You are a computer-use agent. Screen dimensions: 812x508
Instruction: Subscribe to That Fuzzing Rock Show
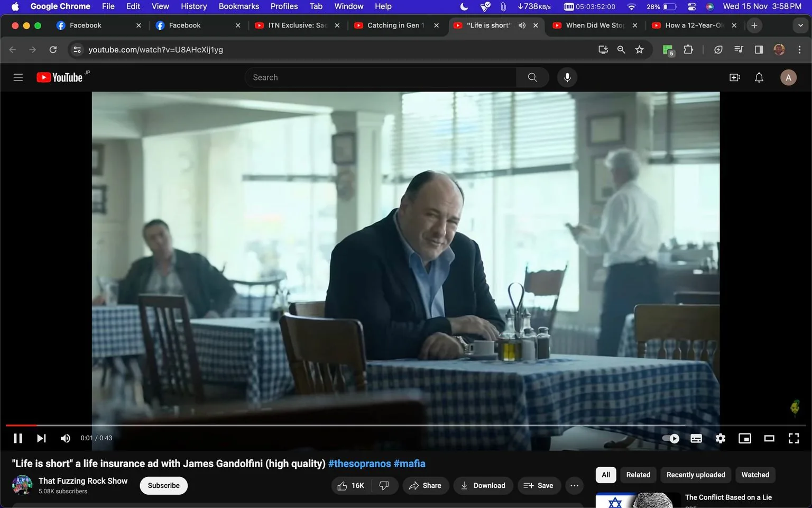point(163,485)
